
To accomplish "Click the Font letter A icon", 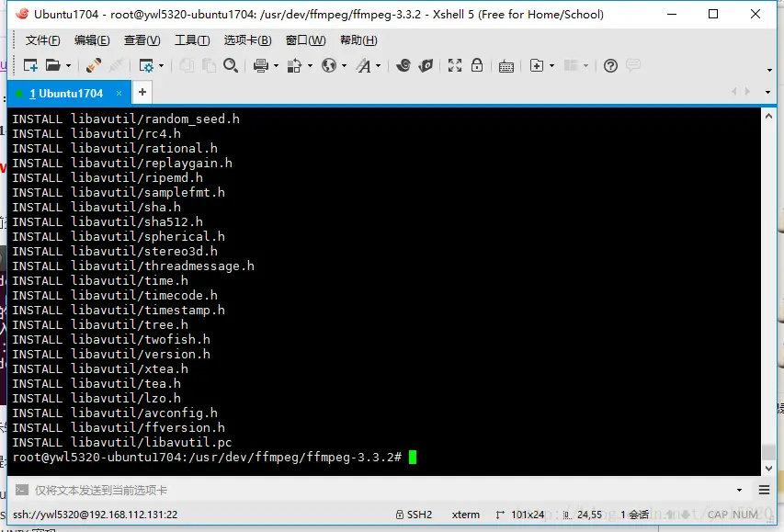I will [363, 65].
